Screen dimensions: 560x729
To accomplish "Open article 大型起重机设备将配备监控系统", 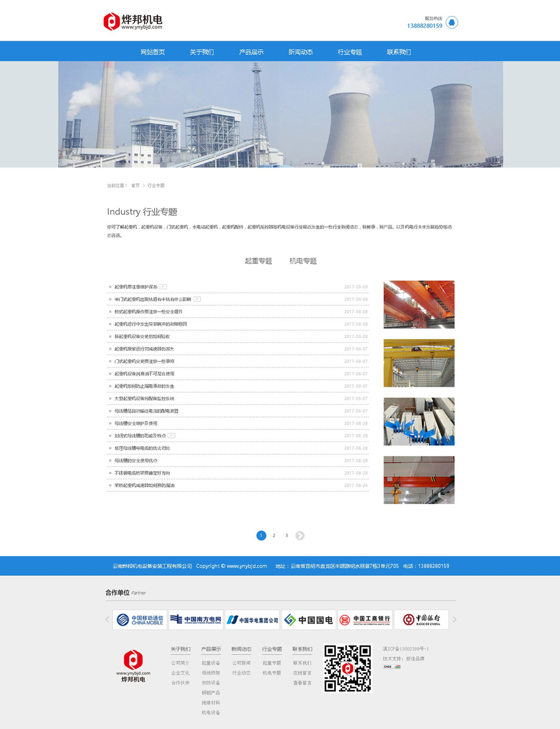I will (x=144, y=399).
